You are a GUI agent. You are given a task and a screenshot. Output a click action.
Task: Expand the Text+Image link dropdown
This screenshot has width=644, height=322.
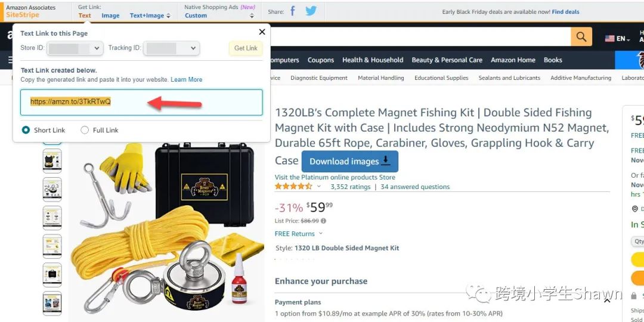(150, 16)
